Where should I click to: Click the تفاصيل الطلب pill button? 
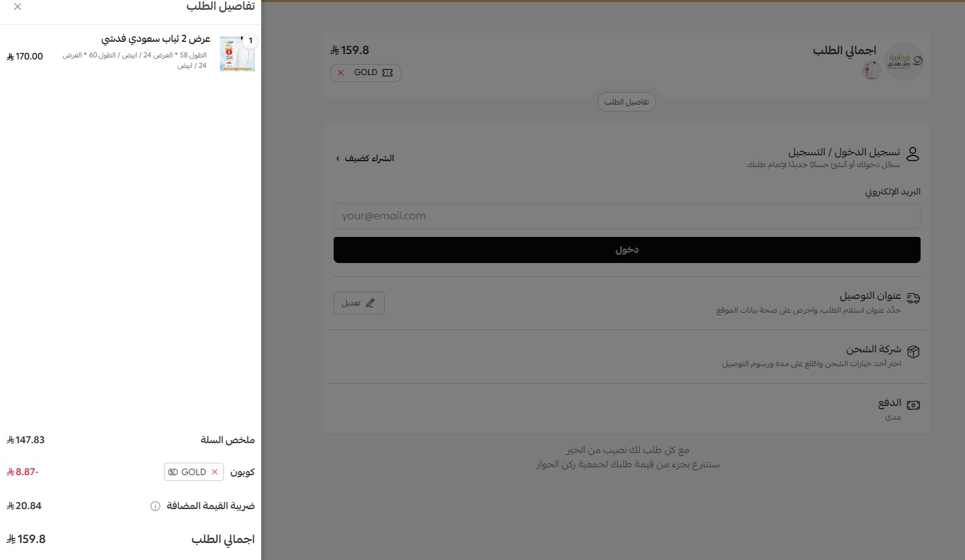(x=627, y=102)
